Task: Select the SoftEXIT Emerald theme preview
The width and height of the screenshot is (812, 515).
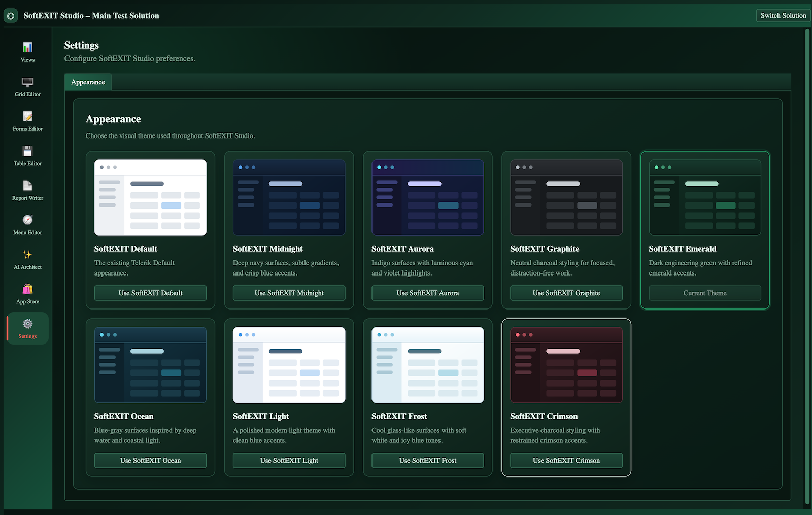Action: (x=705, y=198)
